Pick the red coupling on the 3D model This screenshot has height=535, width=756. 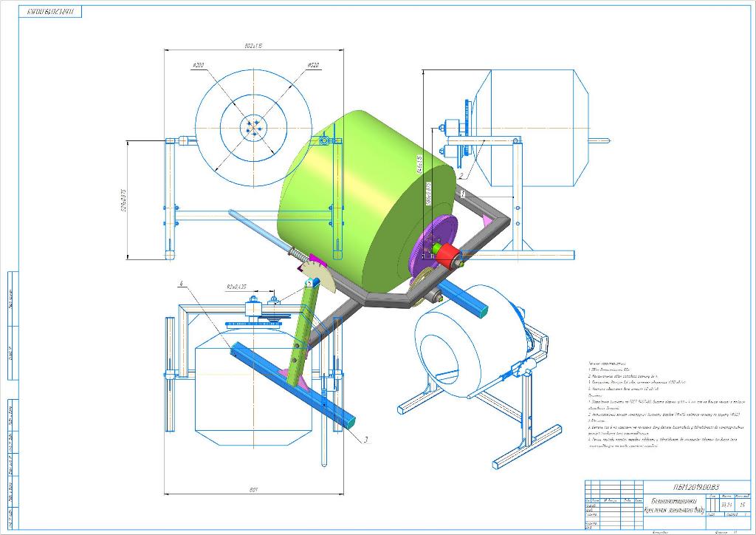448,255
